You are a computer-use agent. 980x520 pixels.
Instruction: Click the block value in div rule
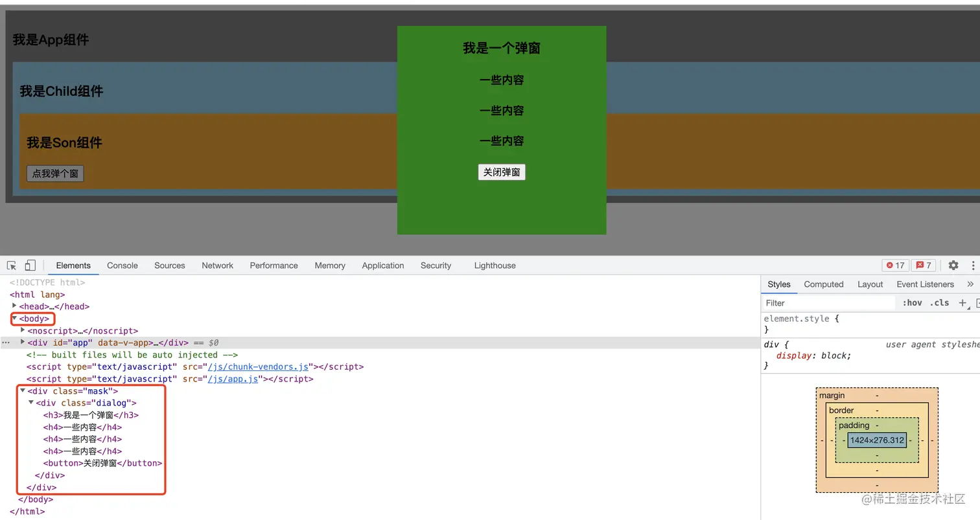pos(834,356)
